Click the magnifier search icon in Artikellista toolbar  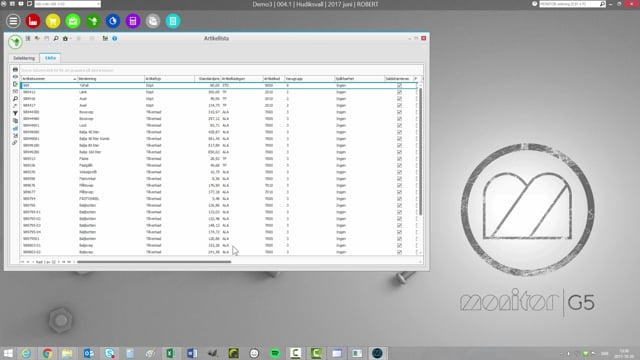click(56, 38)
